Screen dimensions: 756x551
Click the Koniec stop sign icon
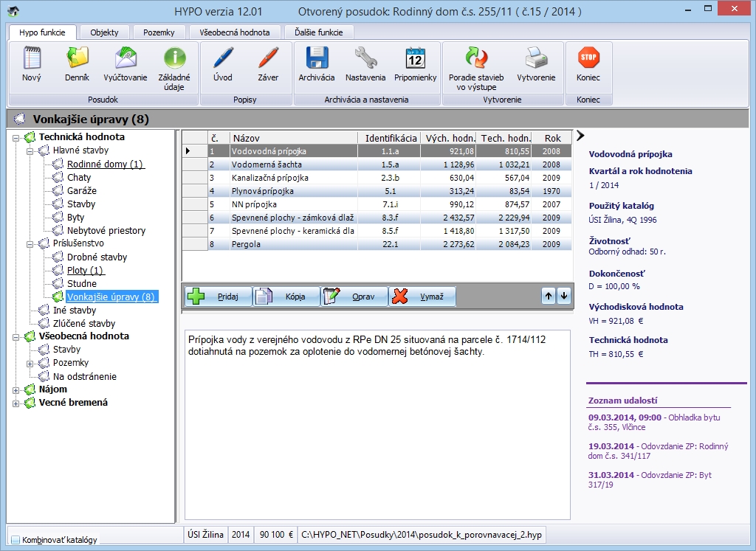588,58
